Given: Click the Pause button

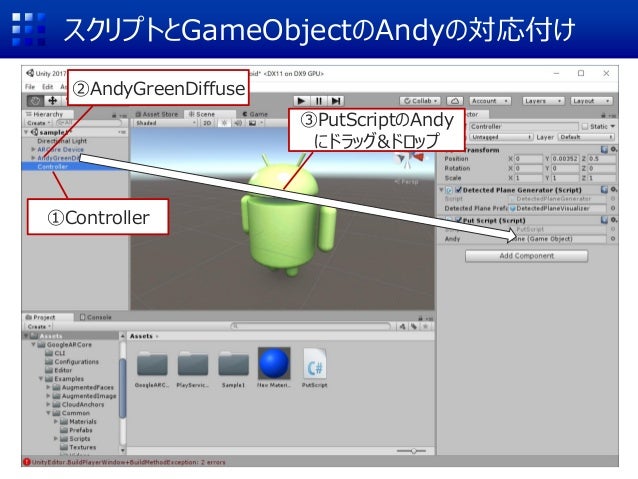Looking at the screenshot, I should tap(319, 101).
